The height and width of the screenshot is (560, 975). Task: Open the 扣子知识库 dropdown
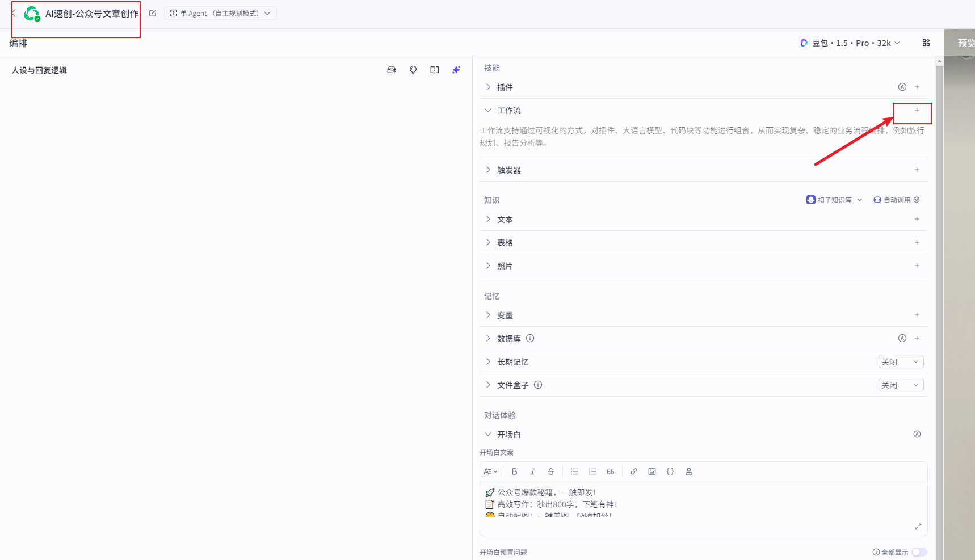[x=834, y=200]
